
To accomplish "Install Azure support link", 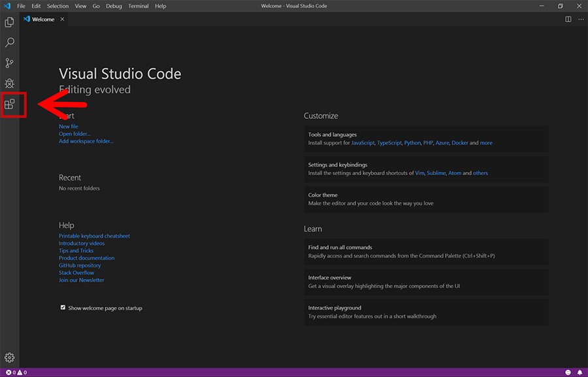I will click(442, 143).
